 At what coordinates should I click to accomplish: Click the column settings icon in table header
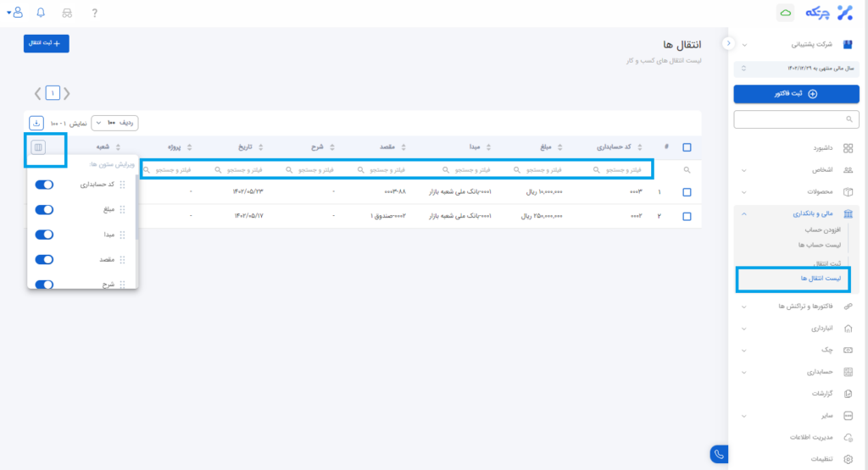(x=36, y=147)
